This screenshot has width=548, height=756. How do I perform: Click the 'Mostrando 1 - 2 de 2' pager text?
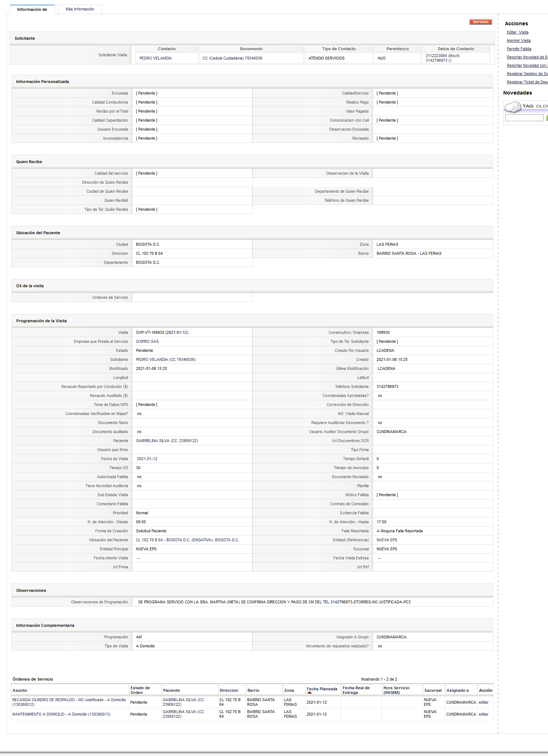pyautogui.click(x=379, y=679)
